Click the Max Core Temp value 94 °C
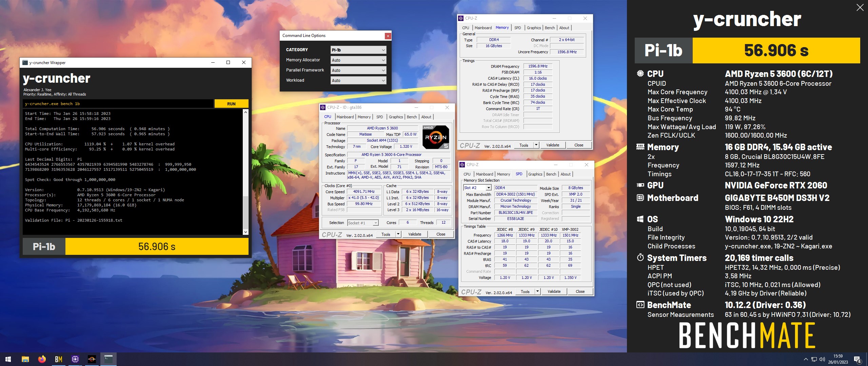868x366 pixels. click(x=732, y=109)
